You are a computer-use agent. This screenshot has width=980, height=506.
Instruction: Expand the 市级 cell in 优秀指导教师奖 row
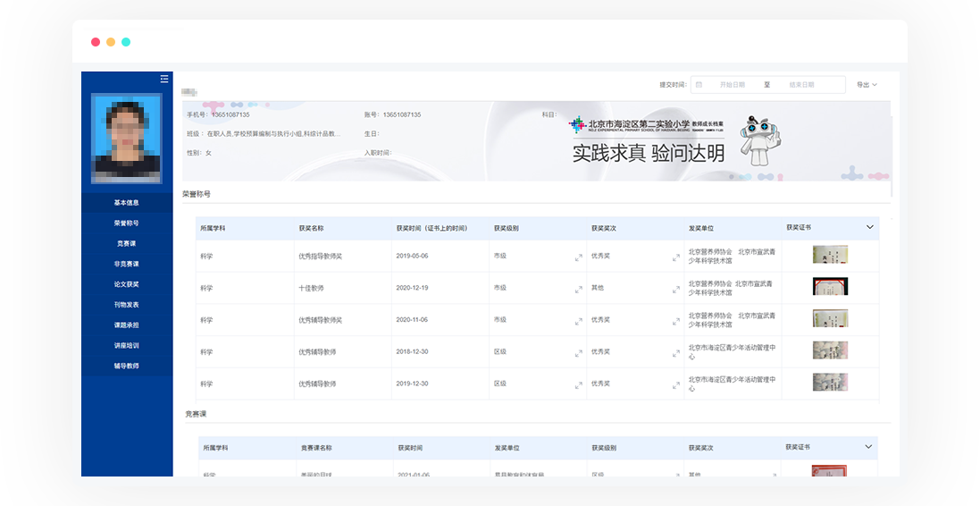pyautogui.click(x=578, y=257)
